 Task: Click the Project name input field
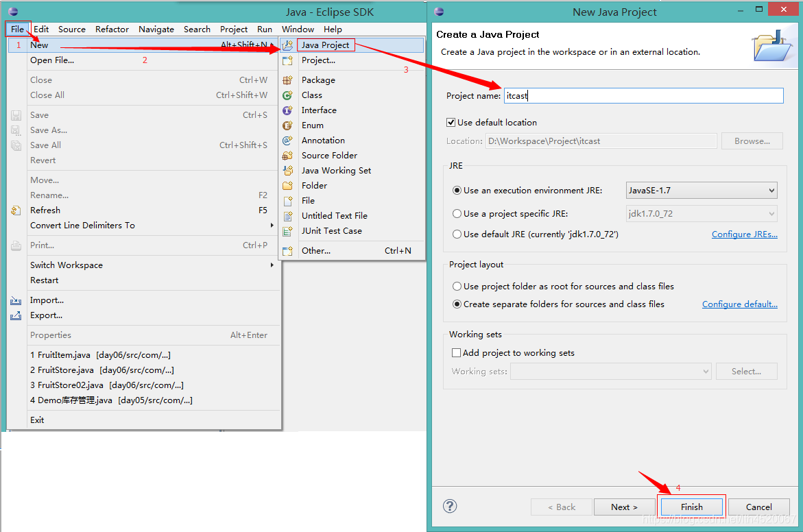click(644, 96)
